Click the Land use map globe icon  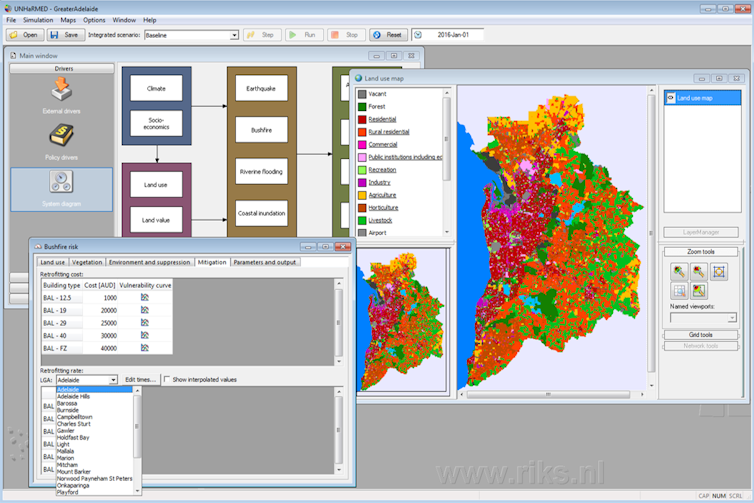358,78
